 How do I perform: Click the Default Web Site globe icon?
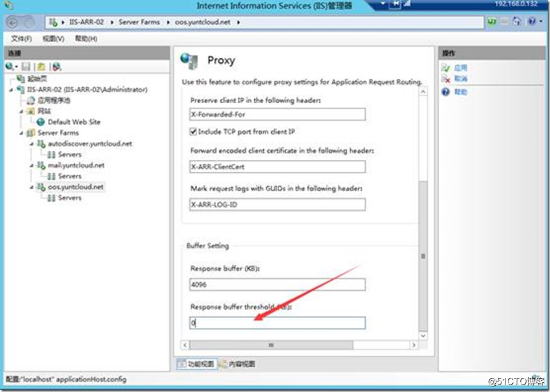41,122
